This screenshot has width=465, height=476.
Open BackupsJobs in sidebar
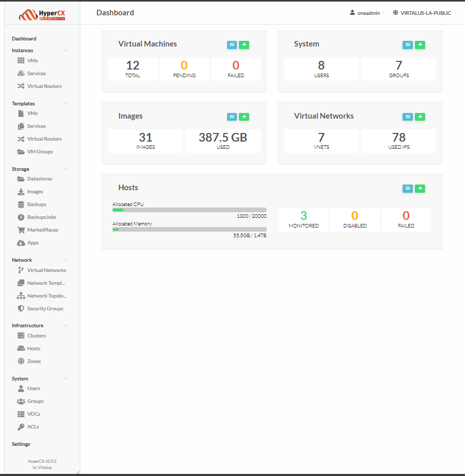pos(41,217)
